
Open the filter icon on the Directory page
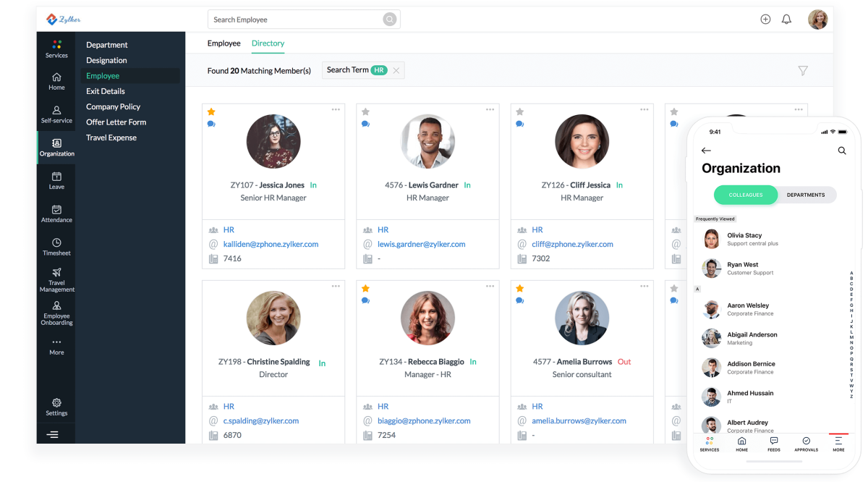[x=803, y=71]
